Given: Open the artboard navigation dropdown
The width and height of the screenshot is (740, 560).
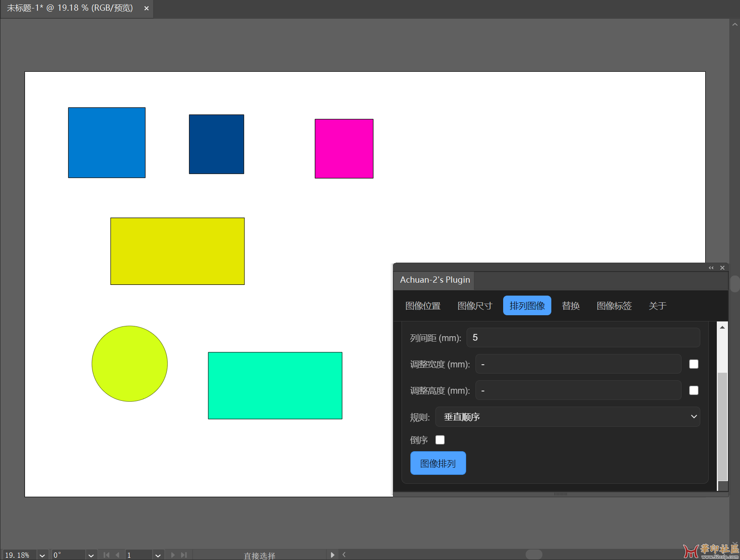Looking at the screenshot, I should [158, 555].
